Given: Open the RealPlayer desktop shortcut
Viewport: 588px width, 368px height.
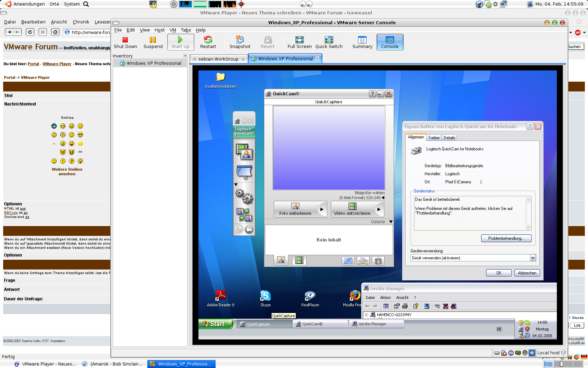Looking at the screenshot, I should [x=310, y=299].
